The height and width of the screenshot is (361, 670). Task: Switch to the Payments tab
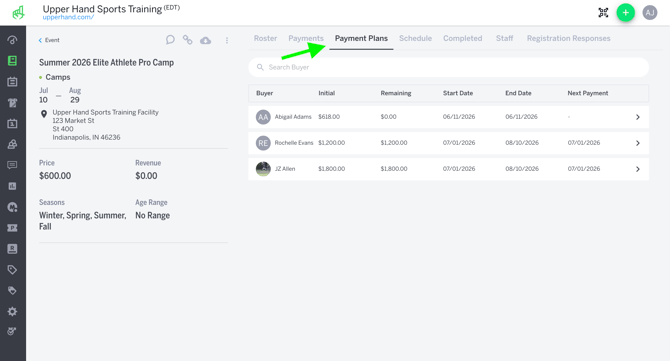pos(306,38)
